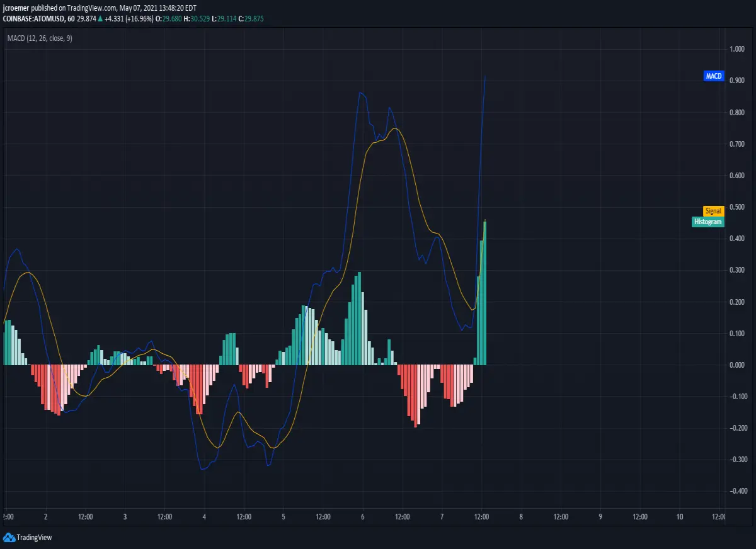Viewport: 756px width, 549px height.
Task: Click date label 10 on time axis
Action: [x=679, y=516]
